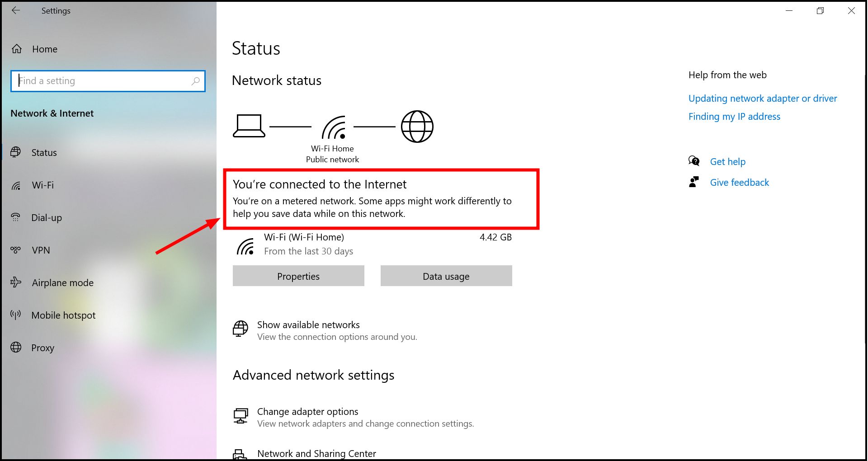Open Mobile hotspot from the sidebar

pos(16,315)
